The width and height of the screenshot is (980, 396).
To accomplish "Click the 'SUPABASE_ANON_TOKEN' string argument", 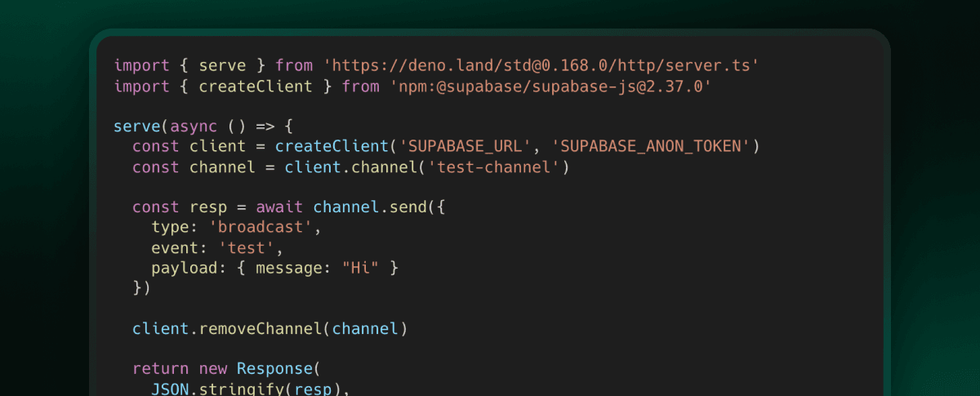I will [x=650, y=147].
